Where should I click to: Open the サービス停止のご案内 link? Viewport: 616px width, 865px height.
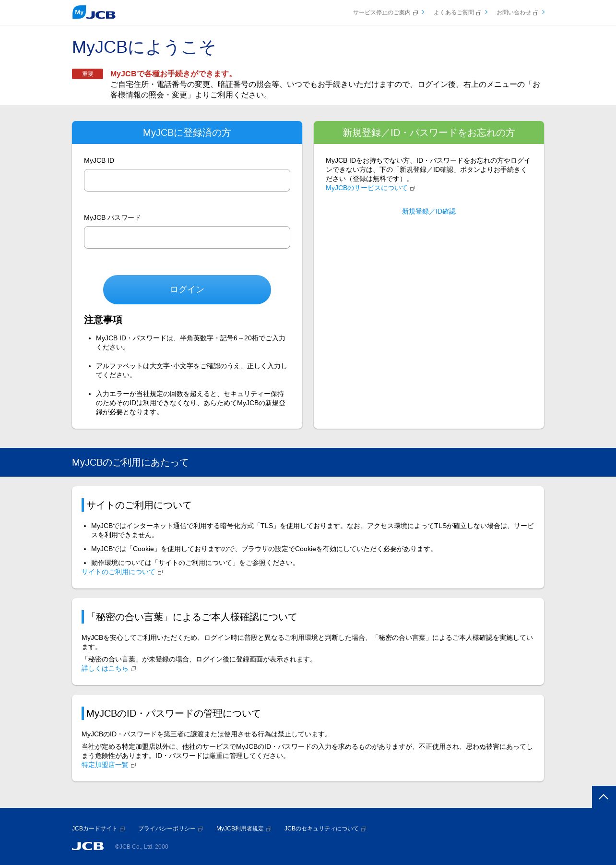coord(382,13)
